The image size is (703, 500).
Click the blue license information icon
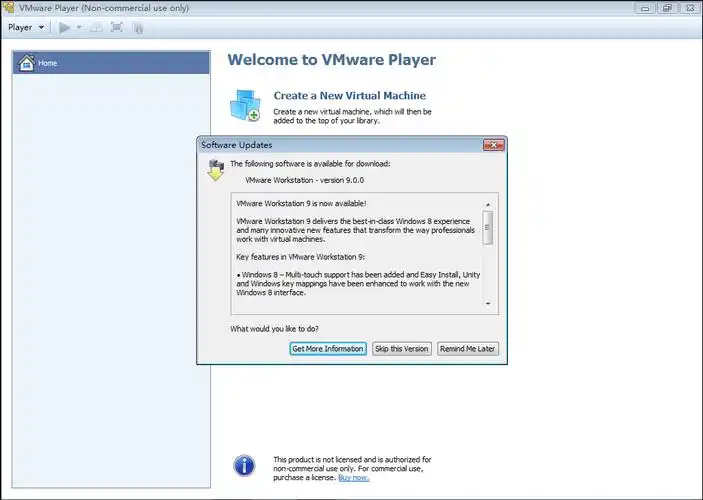coord(244,465)
